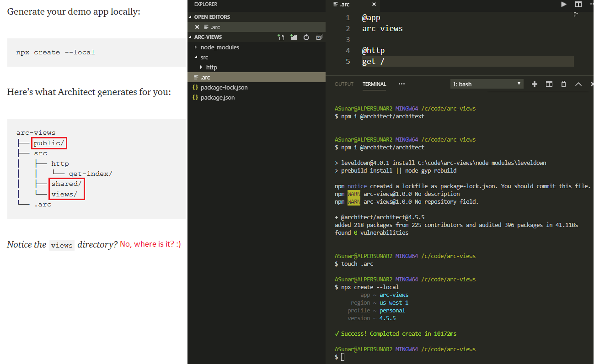This screenshot has width=594, height=364.
Task: Click line number 3 in the gutter
Action: [x=348, y=39]
